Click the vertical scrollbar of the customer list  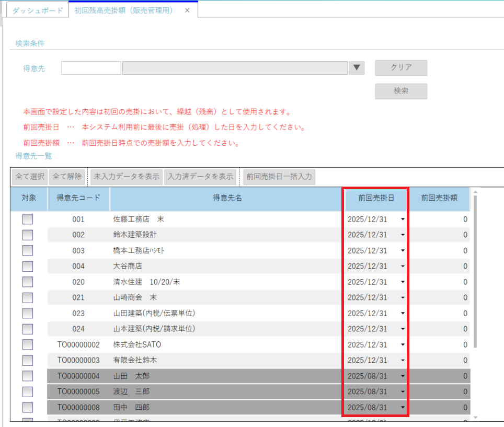tap(475, 272)
